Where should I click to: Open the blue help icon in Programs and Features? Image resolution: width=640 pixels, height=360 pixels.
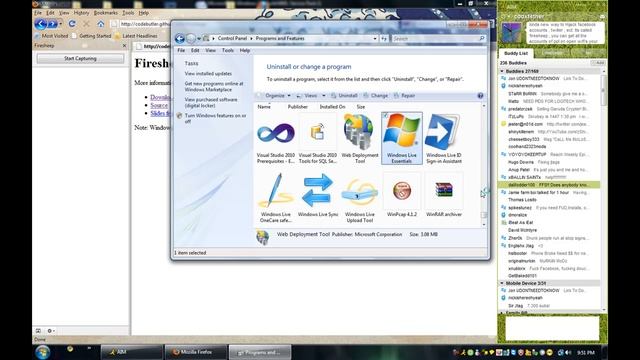tap(480, 96)
